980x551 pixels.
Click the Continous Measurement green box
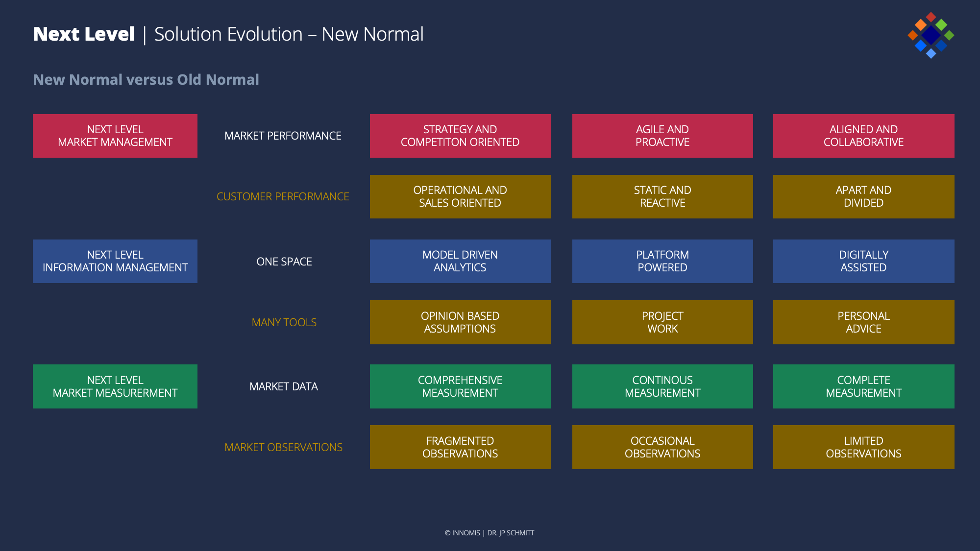coord(662,386)
